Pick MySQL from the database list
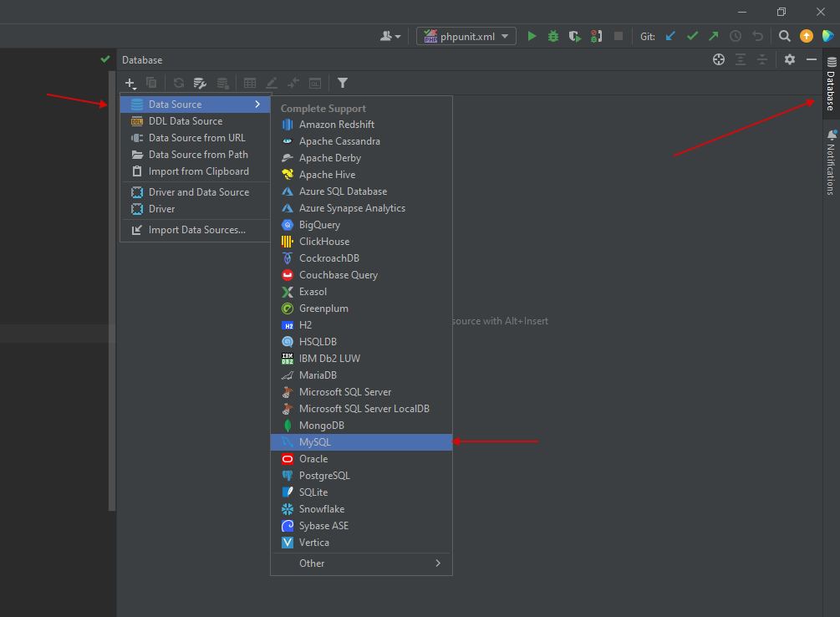Image resolution: width=840 pixels, height=617 pixels. (x=362, y=442)
